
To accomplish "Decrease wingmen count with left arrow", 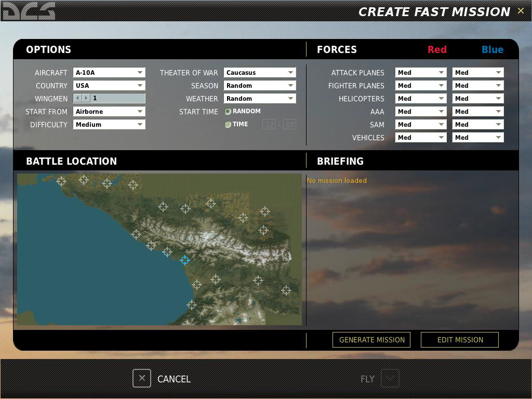I will tap(78, 98).
